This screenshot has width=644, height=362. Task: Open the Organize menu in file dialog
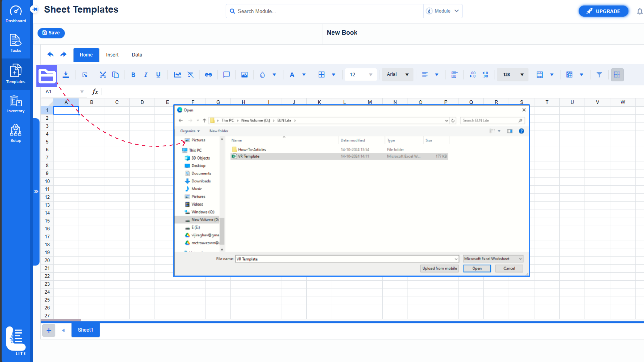190,131
